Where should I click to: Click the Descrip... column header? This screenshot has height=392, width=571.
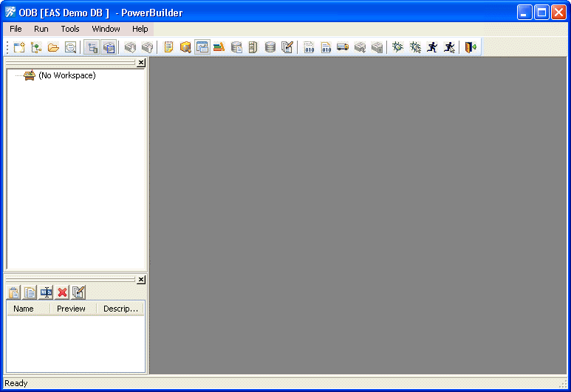click(x=120, y=309)
